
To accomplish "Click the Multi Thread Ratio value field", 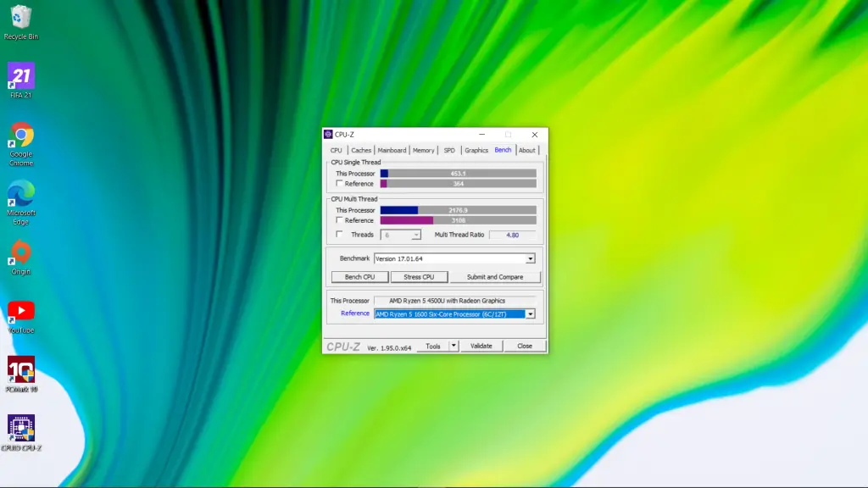I will click(513, 236).
